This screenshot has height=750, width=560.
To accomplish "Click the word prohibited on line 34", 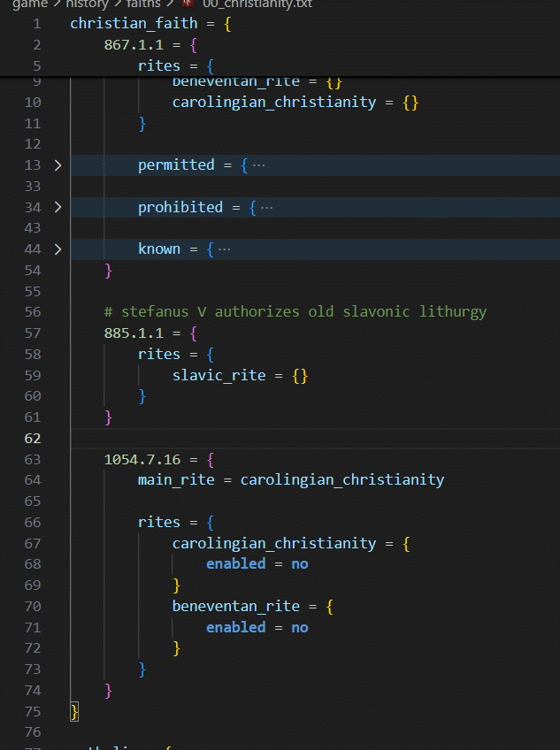I will (180, 208).
